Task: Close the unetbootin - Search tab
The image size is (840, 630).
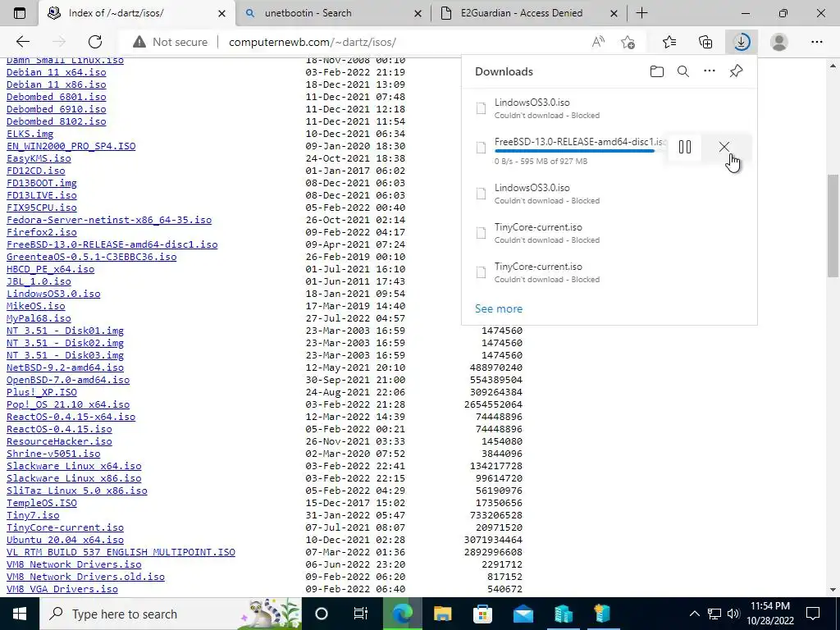Action: click(418, 13)
